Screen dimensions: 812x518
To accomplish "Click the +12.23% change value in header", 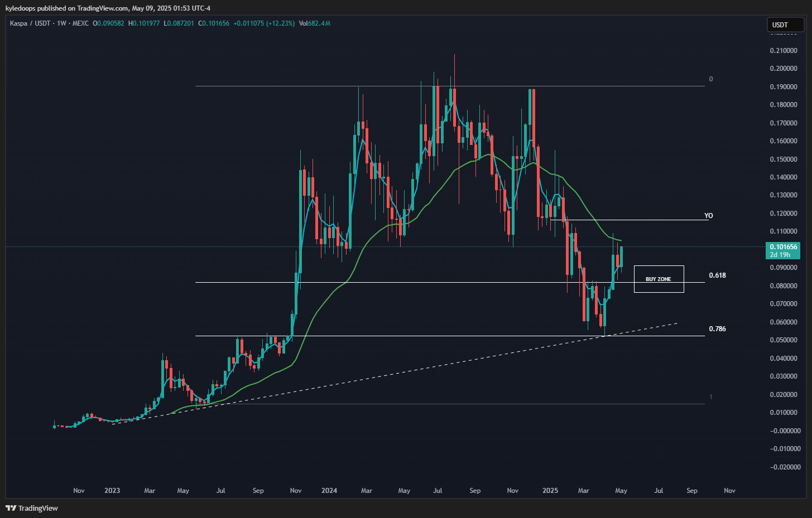I will point(281,23).
